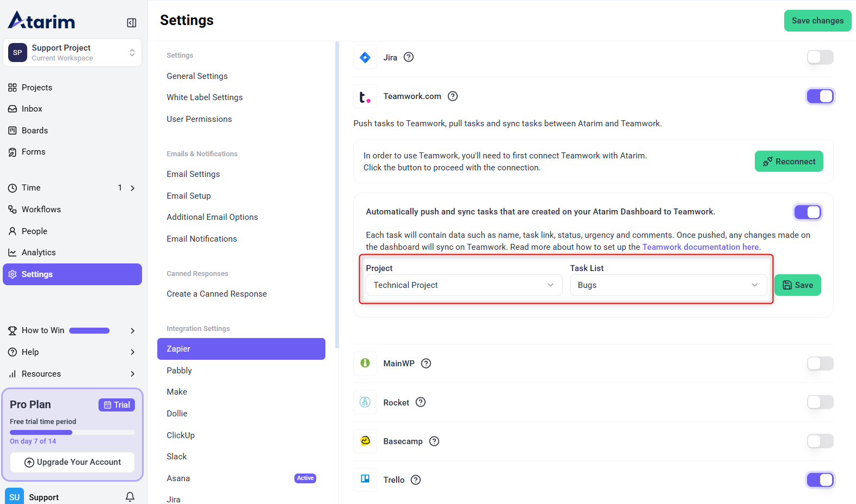Viewport: 856px width, 504px height.
Task: Click the Reconnect button for Teamwork
Action: click(789, 162)
